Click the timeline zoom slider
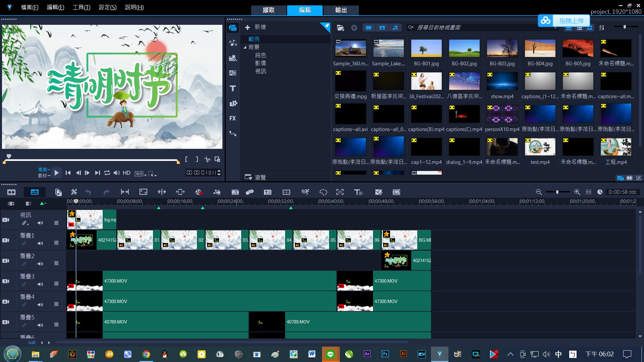644x362 pixels. click(x=557, y=192)
